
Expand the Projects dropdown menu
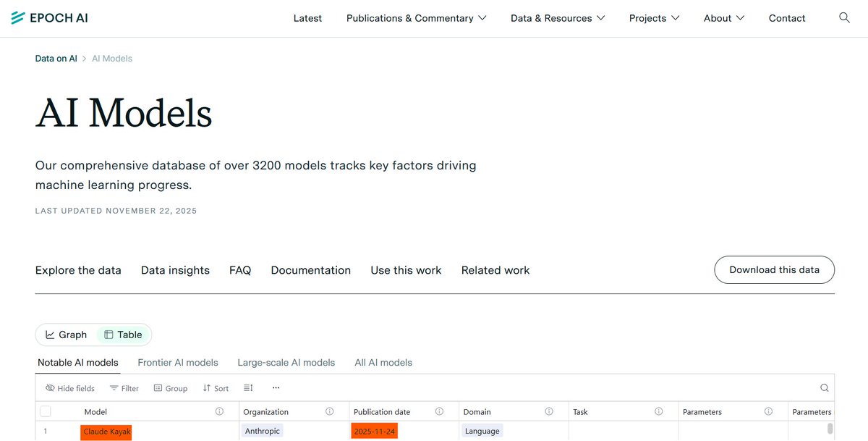click(x=654, y=17)
